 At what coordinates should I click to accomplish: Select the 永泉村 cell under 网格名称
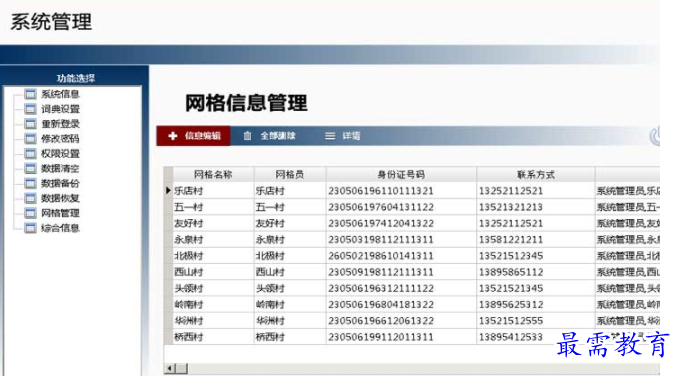click(x=213, y=239)
